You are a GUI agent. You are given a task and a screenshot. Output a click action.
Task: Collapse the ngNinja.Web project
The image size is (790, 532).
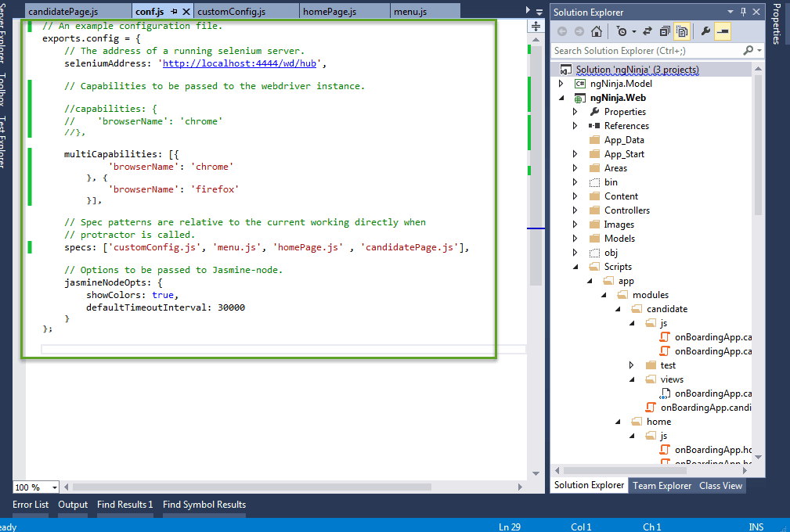tap(561, 98)
